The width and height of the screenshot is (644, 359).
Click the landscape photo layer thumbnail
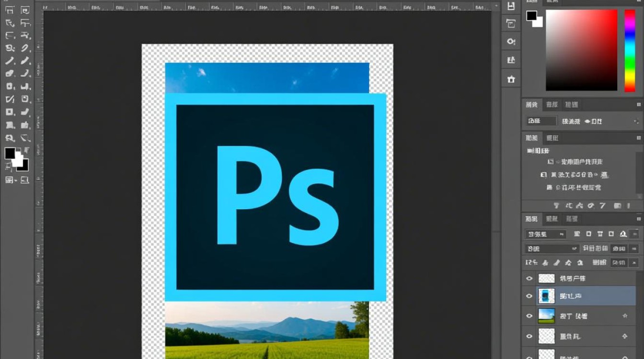[546, 316]
